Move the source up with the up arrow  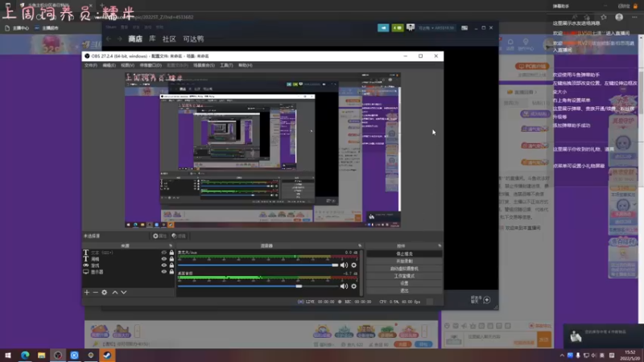pyautogui.click(x=115, y=292)
